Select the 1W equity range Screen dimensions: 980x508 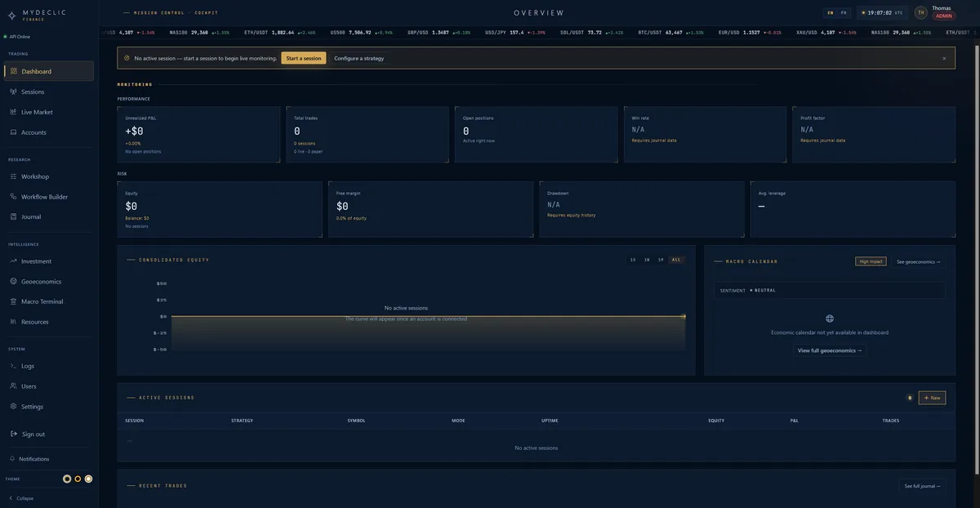(x=647, y=260)
